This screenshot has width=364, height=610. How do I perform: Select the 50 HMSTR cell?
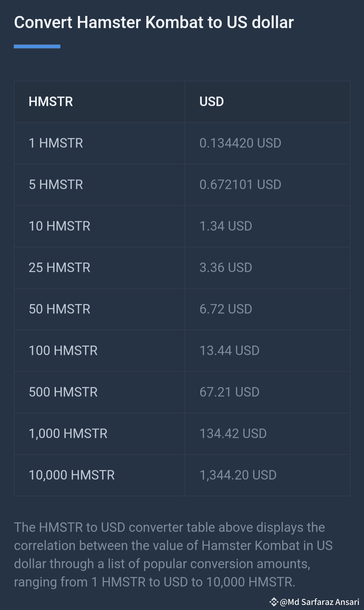point(60,309)
